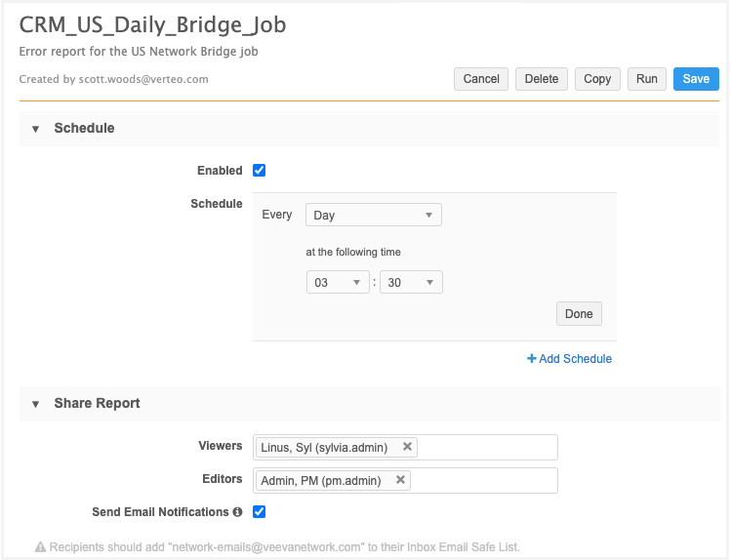This screenshot has height=560, width=731.
Task: Copy the CRM_US_Daily_Bridge_Job report
Action: click(597, 79)
